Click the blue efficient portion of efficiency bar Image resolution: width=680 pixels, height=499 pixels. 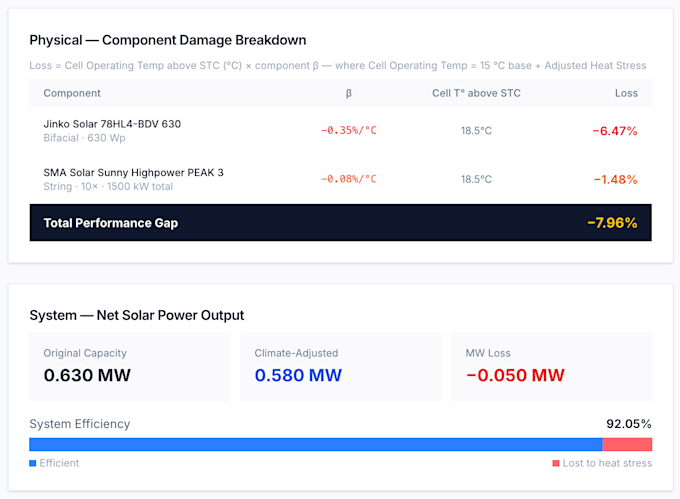[x=316, y=444]
